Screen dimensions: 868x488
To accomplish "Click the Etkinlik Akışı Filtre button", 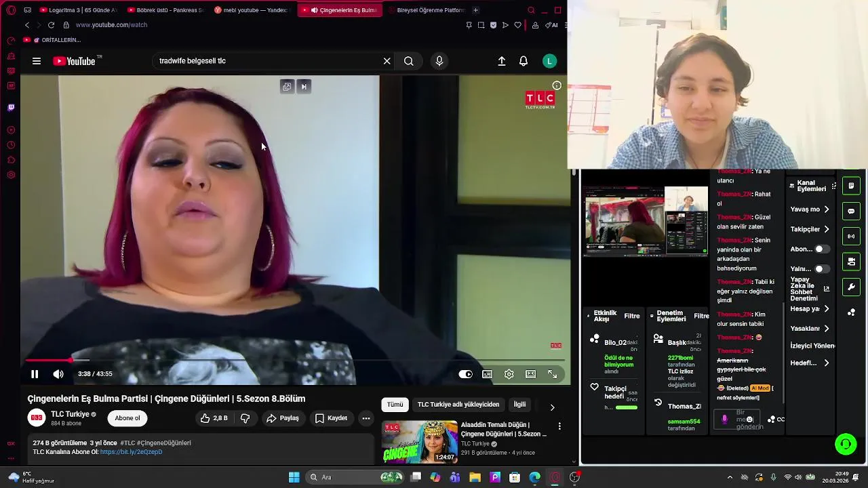I will (x=632, y=316).
